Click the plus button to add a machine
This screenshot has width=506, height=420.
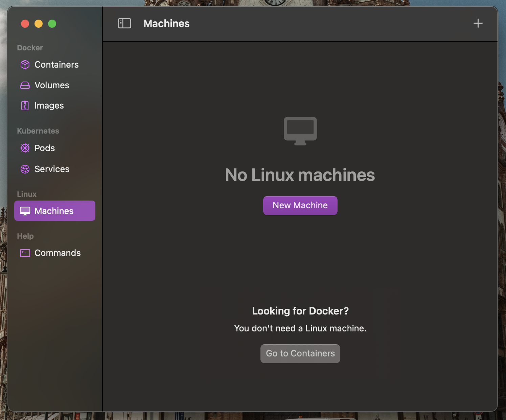[x=478, y=23]
